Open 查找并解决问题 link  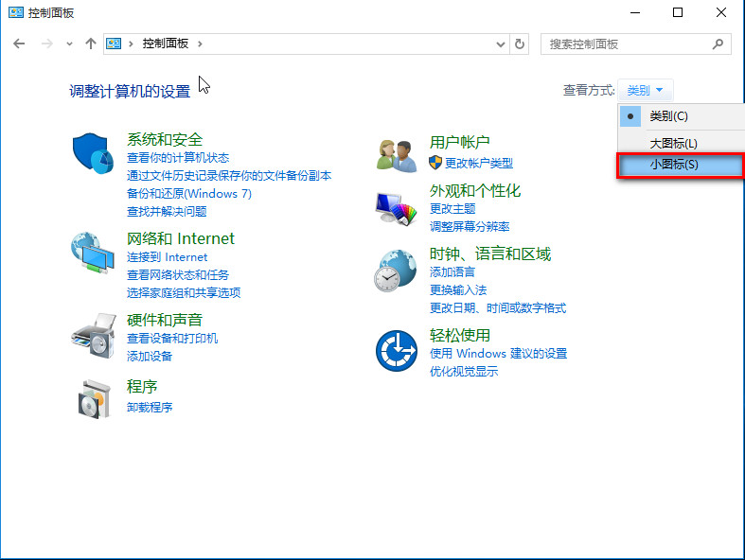click(167, 211)
